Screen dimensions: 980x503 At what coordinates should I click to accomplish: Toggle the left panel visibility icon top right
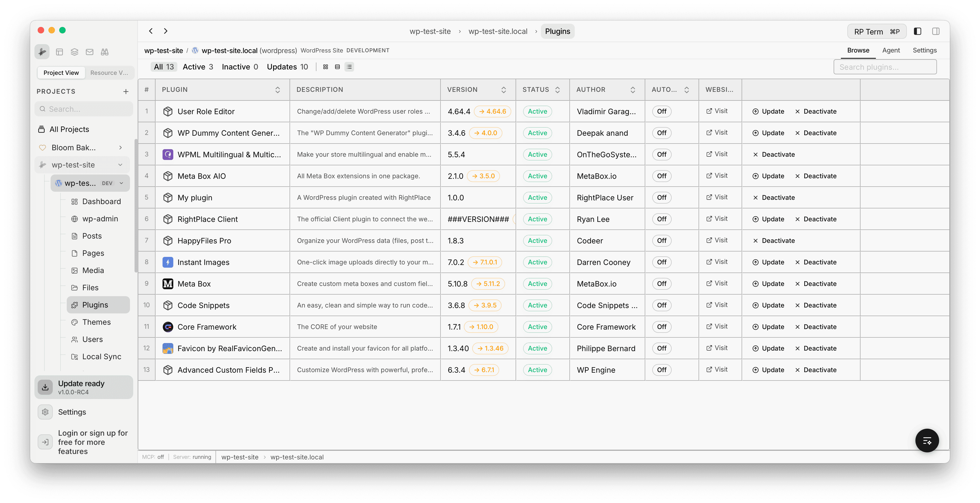pos(918,31)
